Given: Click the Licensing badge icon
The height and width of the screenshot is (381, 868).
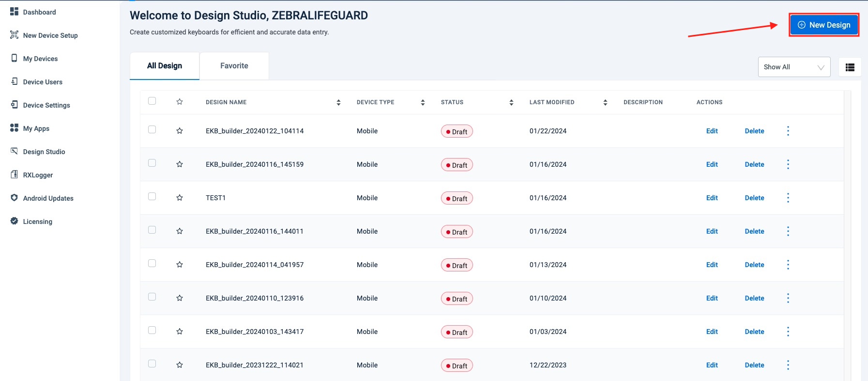Looking at the screenshot, I should point(15,221).
